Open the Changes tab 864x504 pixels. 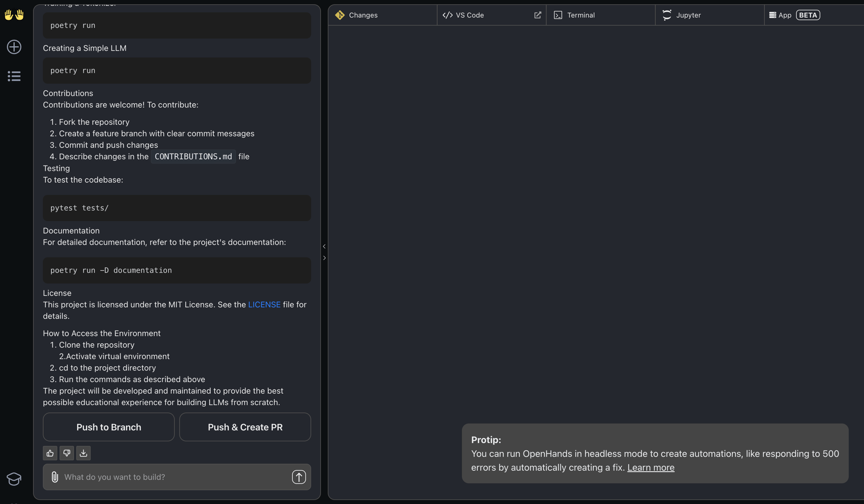[x=363, y=15]
